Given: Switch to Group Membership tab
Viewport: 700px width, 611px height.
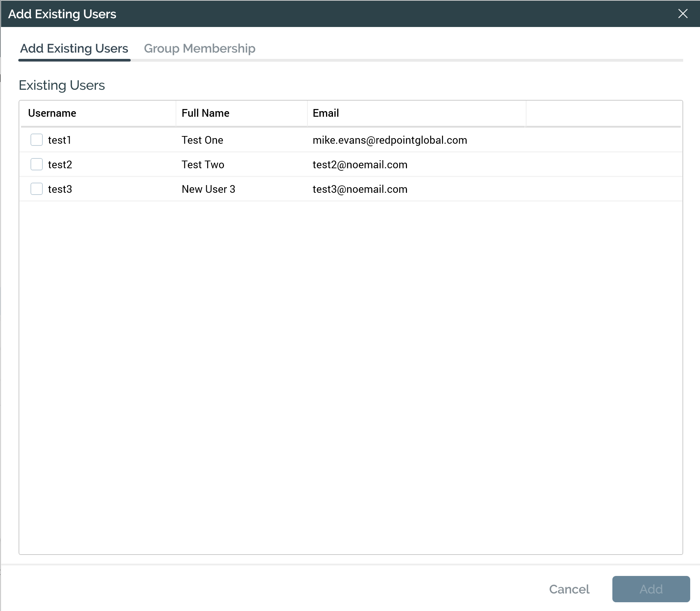Looking at the screenshot, I should coord(199,48).
